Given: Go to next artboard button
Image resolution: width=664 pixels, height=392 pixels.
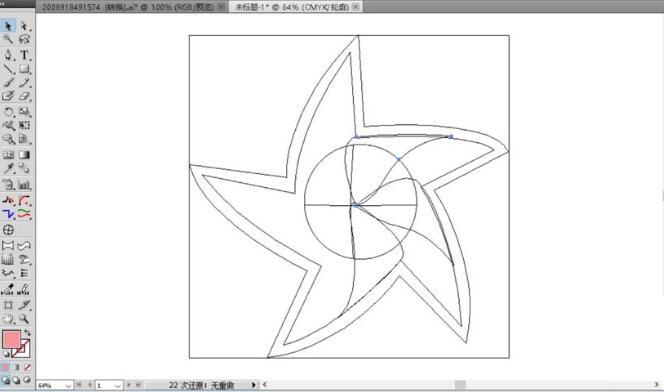Looking at the screenshot, I should click(x=129, y=385).
